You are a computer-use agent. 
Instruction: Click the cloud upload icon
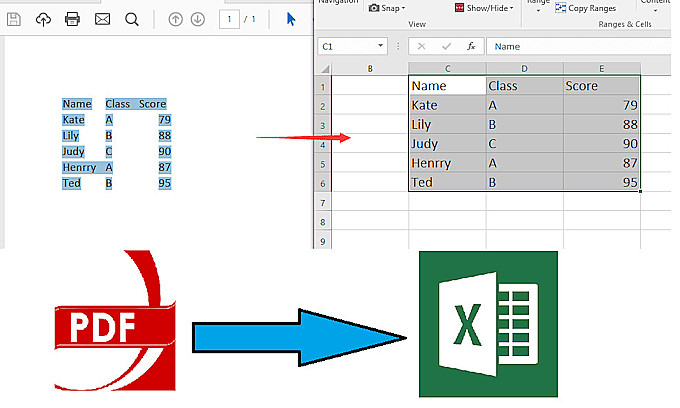tap(43, 19)
